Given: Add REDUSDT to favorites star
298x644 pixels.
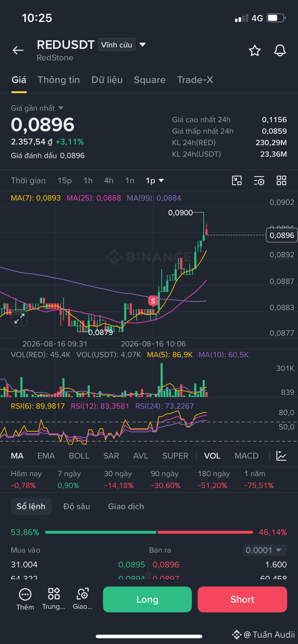Looking at the screenshot, I should click(x=255, y=51).
